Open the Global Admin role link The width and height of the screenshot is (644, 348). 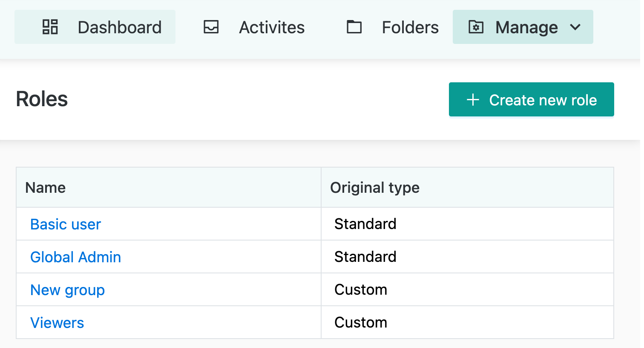coord(76,257)
